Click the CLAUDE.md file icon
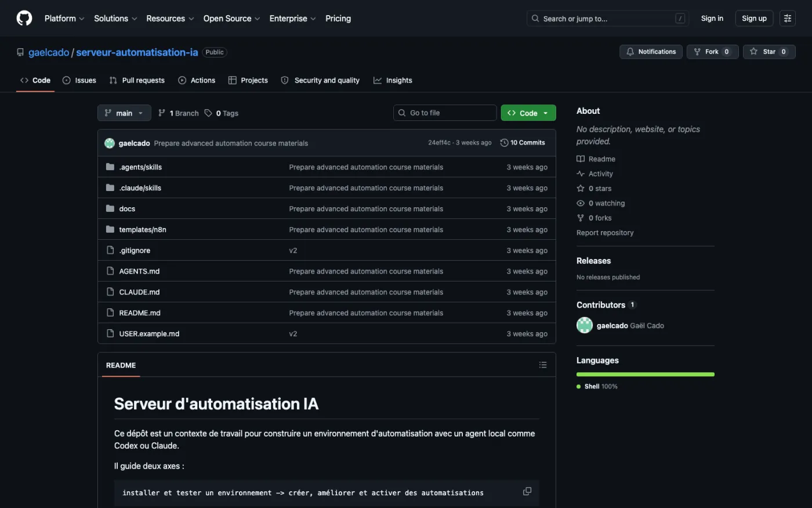The width and height of the screenshot is (812, 508). point(110,292)
